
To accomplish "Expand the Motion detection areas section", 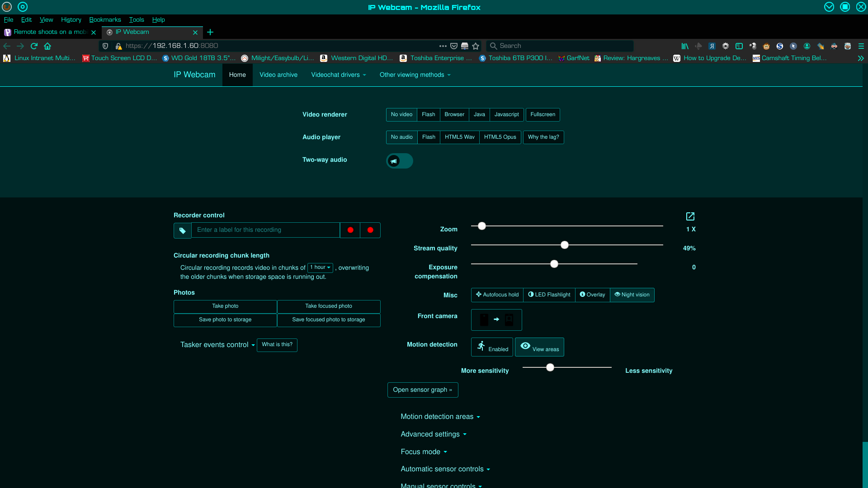I will [x=440, y=417].
